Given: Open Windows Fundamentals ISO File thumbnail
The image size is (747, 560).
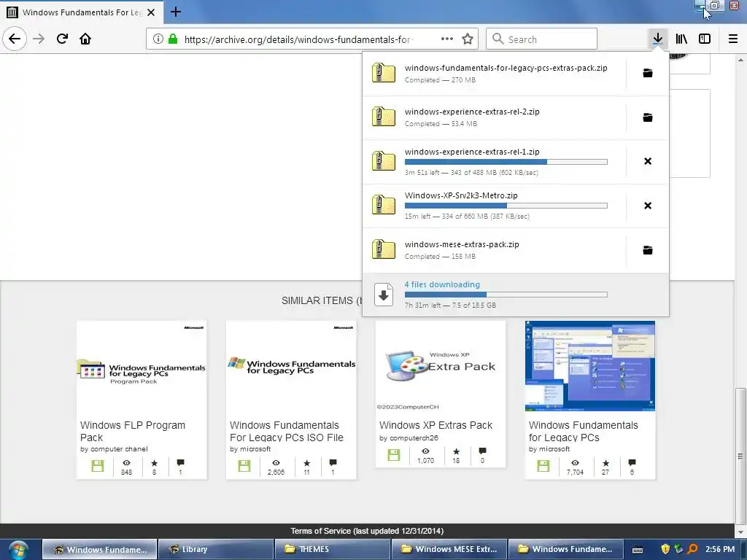Looking at the screenshot, I should (x=291, y=366).
